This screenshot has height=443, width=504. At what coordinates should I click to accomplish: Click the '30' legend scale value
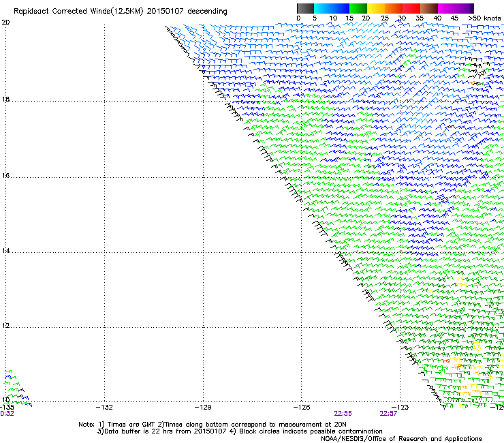pyautogui.click(x=402, y=18)
